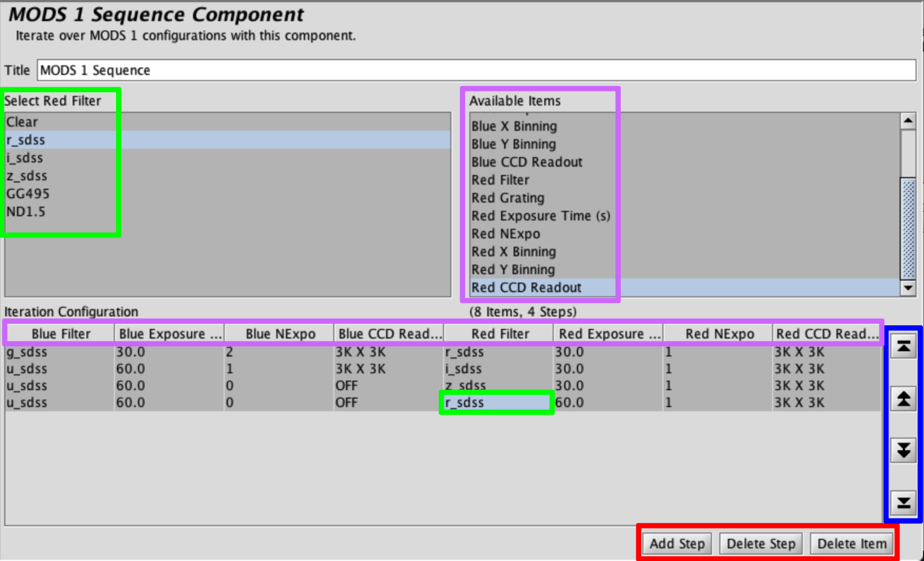
Task: Click the Blue Filter column header
Action: (x=60, y=334)
